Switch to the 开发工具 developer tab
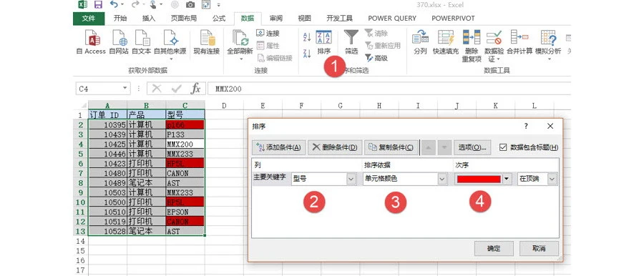Screen dimensions: 644x276 [339, 19]
